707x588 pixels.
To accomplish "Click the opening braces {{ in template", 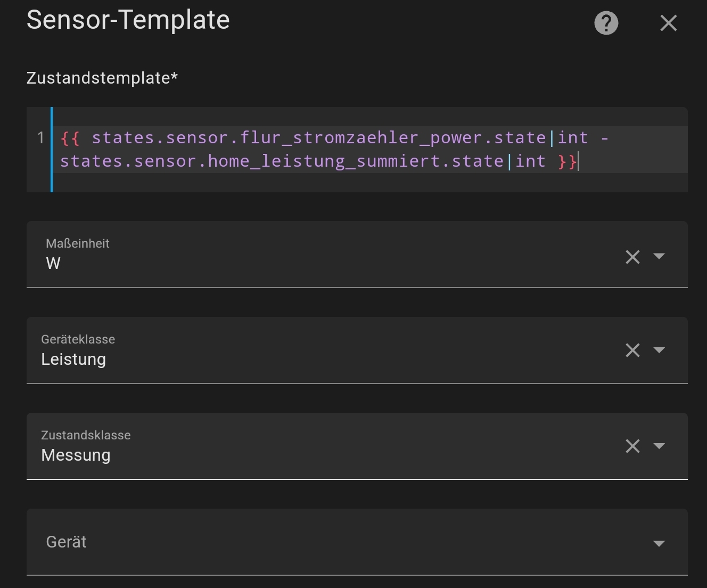I will pyautogui.click(x=70, y=138).
